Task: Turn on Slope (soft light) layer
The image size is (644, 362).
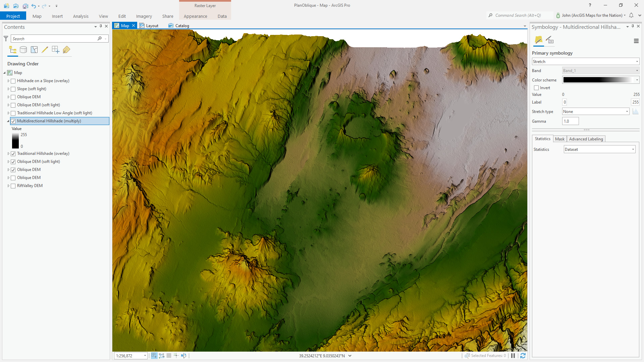Action: [x=13, y=89]
